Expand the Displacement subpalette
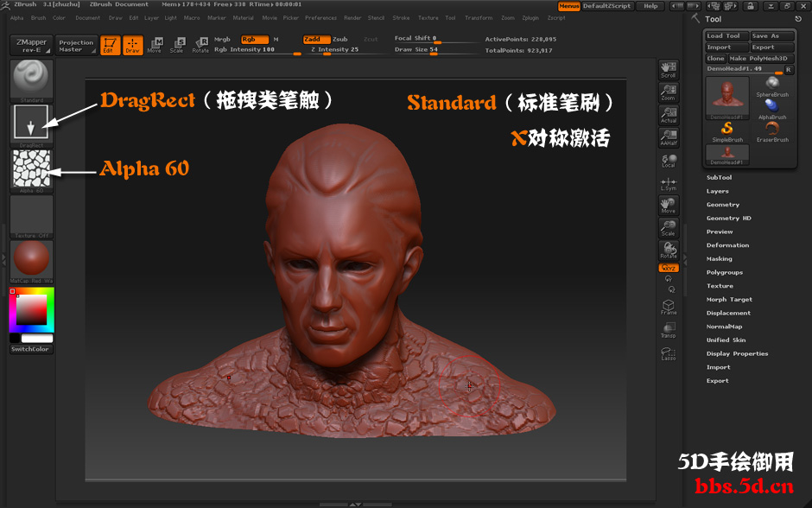 pyautogui.click(x=728, y=314)
